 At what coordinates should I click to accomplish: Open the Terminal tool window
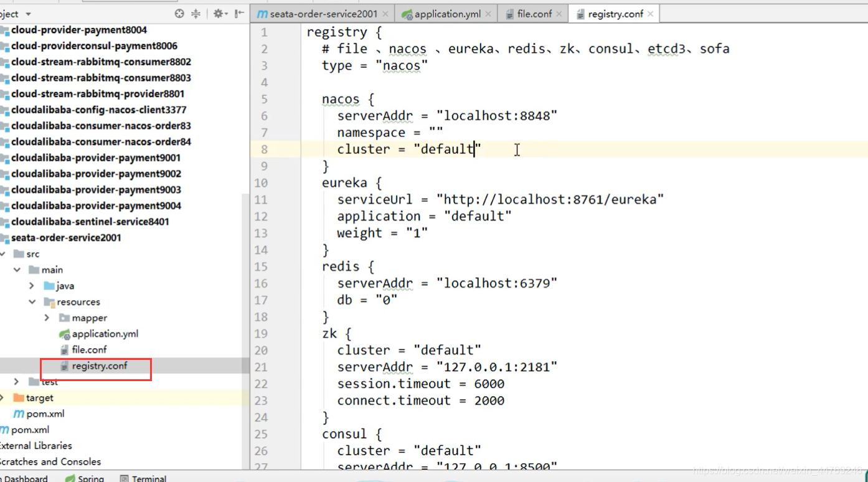point(143,478)
